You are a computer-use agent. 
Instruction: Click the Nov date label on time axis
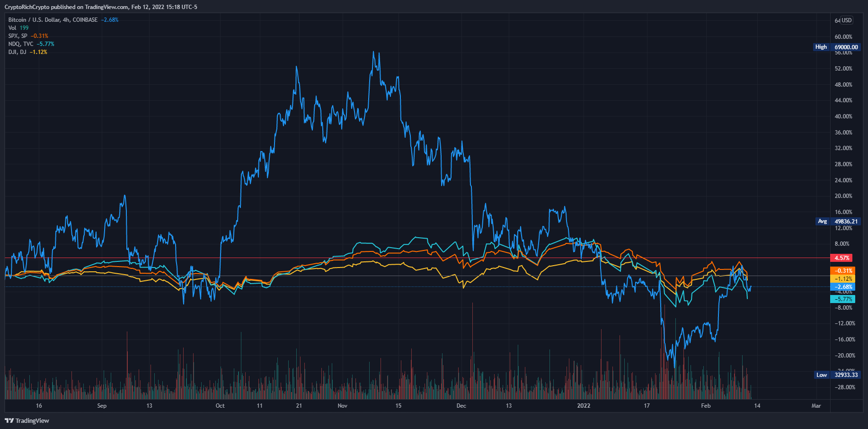click(x=343, y=406)
